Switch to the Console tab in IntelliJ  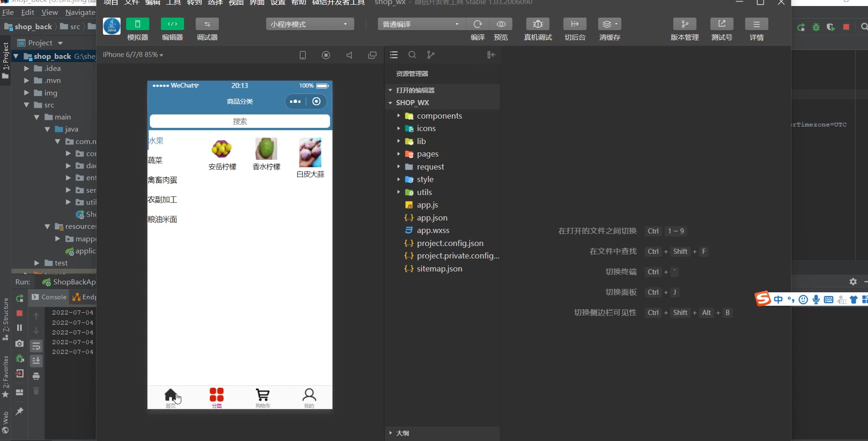[49, 297]
